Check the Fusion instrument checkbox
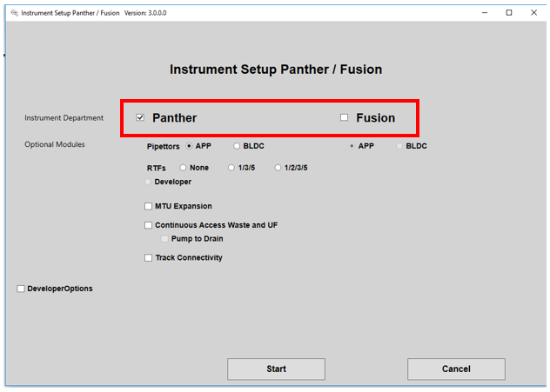550x392 pixels. [x=345, y=117]
